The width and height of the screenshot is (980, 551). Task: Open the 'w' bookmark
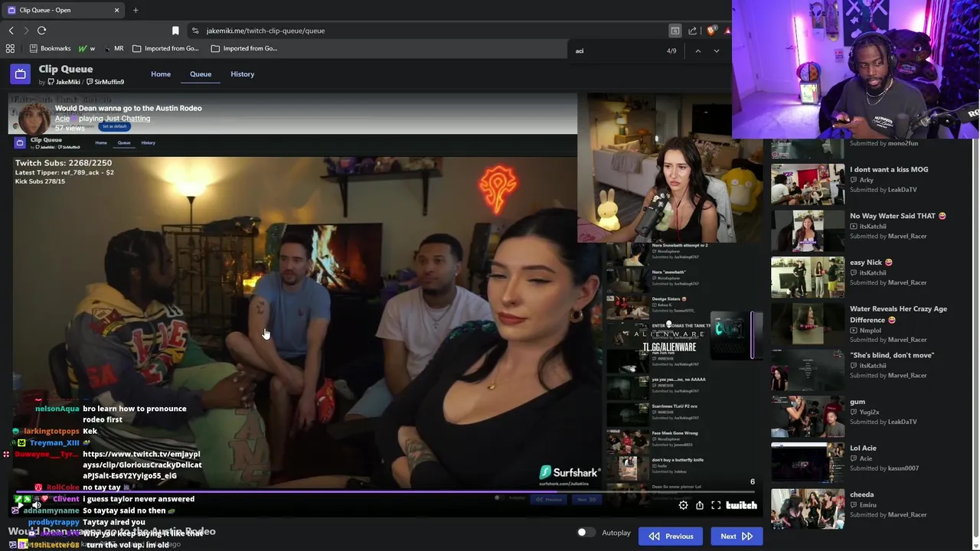tap(87, 48)
